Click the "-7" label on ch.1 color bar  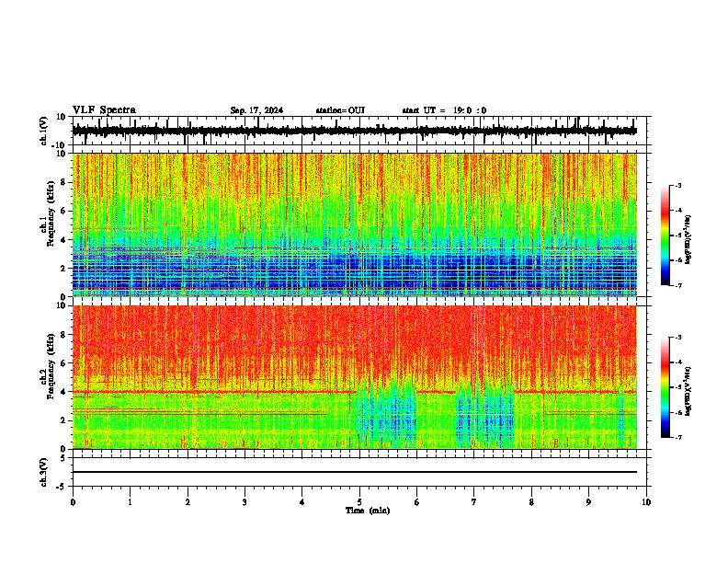[678, 285]
